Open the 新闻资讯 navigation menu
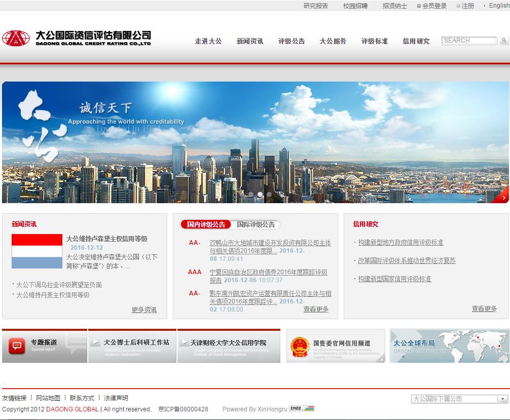The width and height of the screenshot is (510, 420). [x=250, y=41]
